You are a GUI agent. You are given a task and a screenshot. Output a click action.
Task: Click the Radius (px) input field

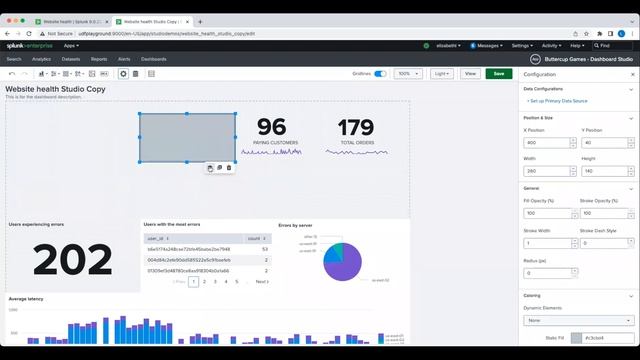click(x=547, y=273)
